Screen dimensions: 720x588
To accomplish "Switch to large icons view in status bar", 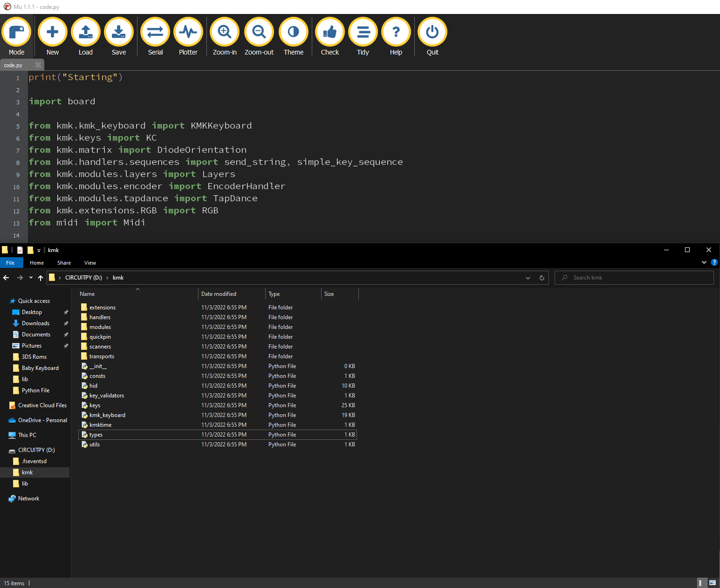I will (x=712, y=583).
